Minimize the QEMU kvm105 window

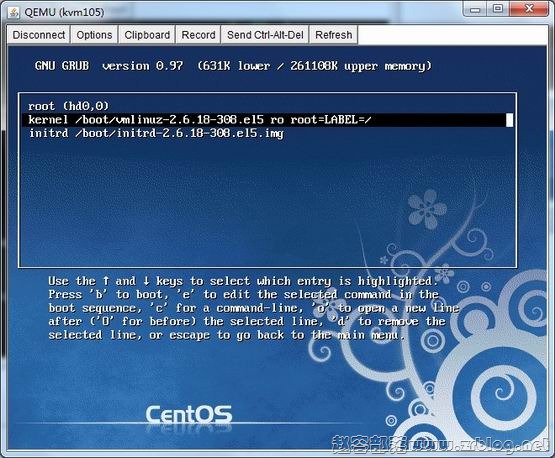475,9
